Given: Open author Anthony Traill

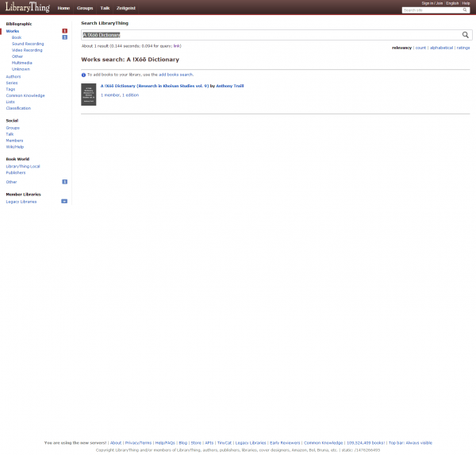Looking at the screenshot, I should click(x=230, y=86).
